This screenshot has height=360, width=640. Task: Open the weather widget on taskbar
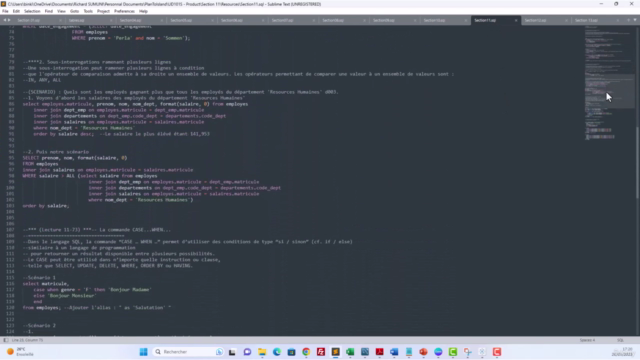20,352
